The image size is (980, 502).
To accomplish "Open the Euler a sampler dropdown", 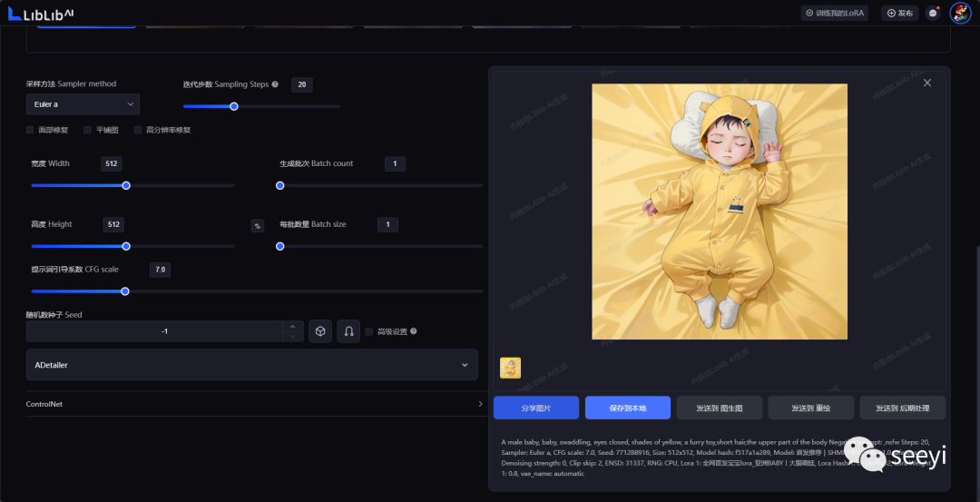I will (x=83, y=104).
